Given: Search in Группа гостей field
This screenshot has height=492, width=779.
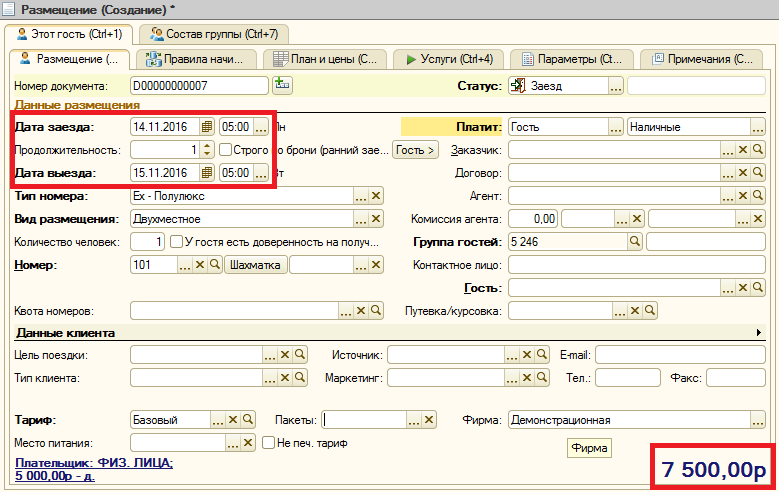Looking at the screenshot, I should tap(634, 242).
